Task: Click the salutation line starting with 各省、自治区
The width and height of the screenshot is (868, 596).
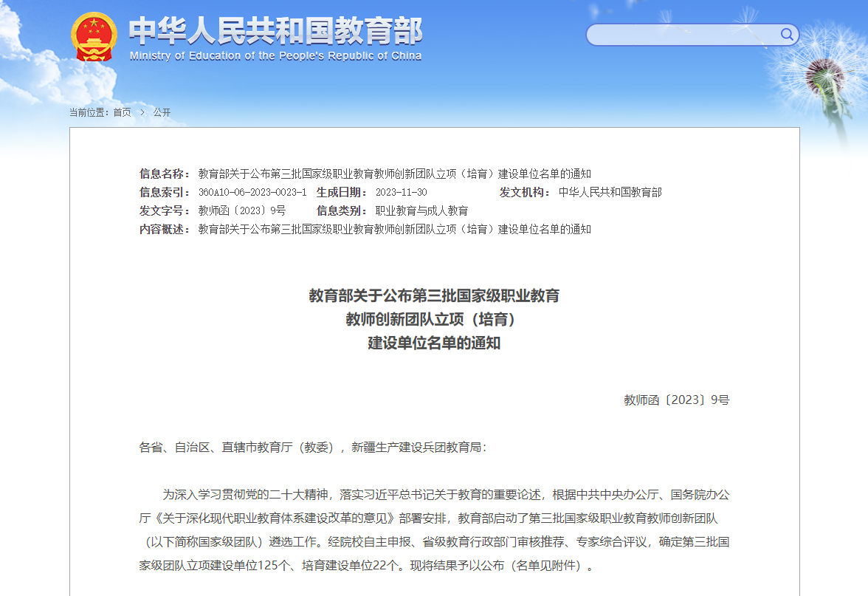Action: point(313,448)
